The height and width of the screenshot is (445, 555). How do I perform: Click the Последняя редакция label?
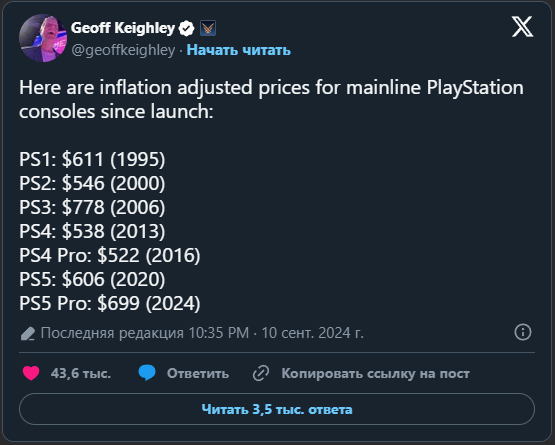click(112, 333)
